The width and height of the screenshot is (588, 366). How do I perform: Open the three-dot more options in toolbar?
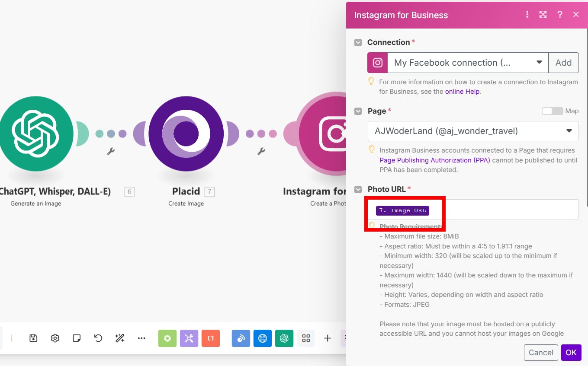141,338
